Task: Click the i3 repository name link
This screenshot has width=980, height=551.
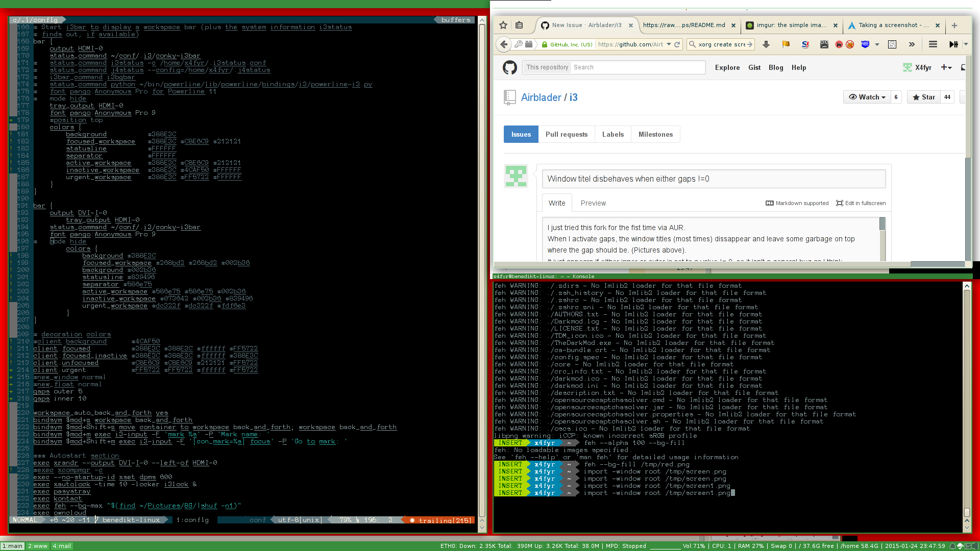Action: click(x=573, y=97)
